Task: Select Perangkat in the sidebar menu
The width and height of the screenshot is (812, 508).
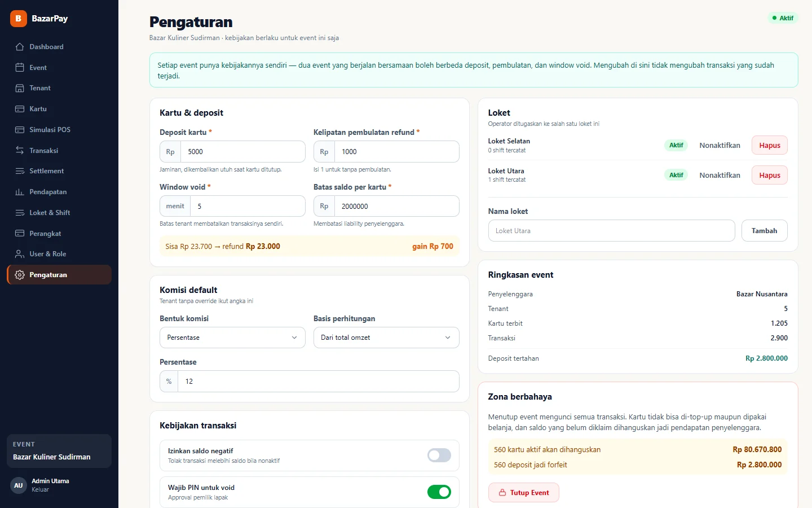Action: pos(59,234)
